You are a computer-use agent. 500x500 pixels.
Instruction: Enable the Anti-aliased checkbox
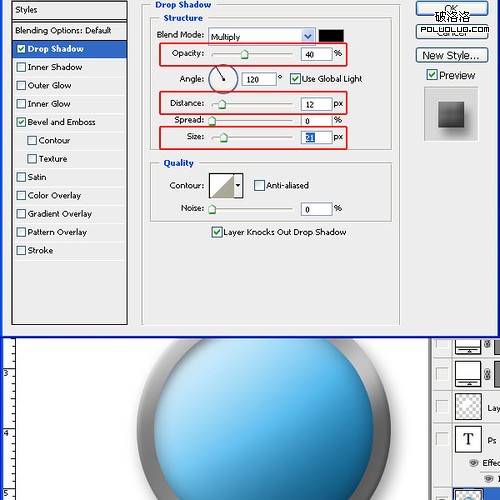[259, 185]
